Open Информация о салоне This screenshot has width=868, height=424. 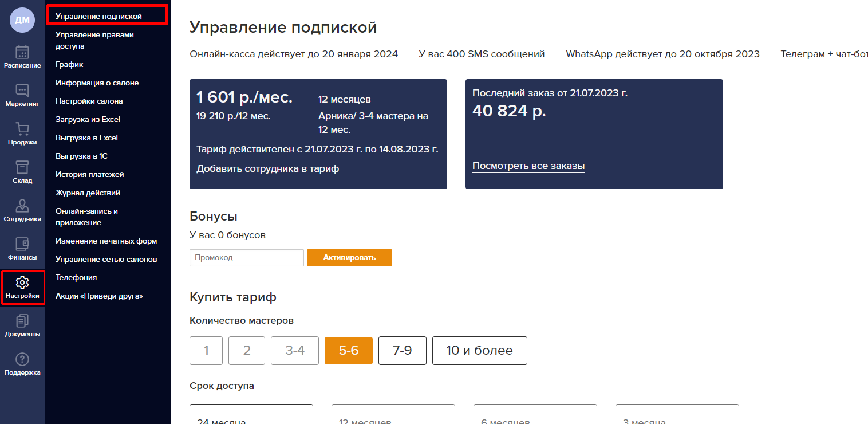(97, 83)
